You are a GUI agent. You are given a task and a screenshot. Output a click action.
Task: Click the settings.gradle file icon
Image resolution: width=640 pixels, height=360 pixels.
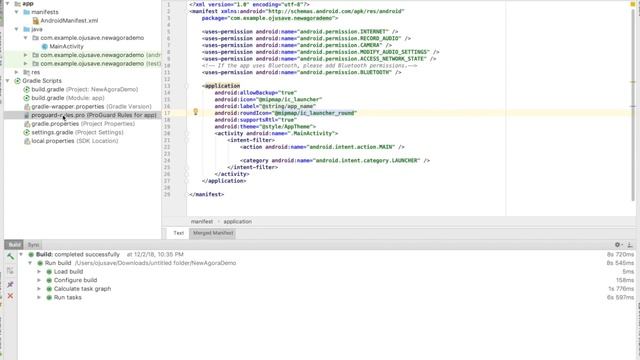coord(27,132)
